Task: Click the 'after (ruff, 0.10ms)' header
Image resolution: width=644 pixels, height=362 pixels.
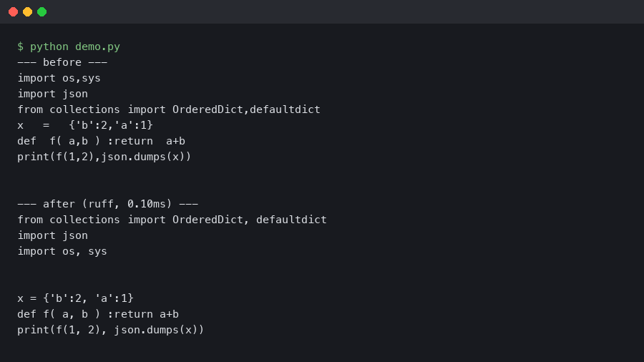Action: pyautogui.click(x=107, y=204)
